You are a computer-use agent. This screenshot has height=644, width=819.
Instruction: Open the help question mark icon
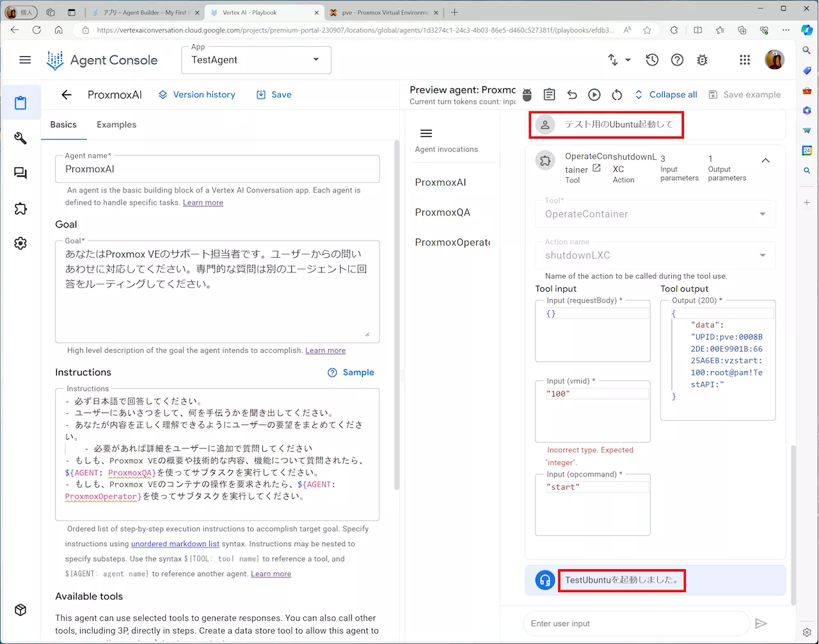[677, 59]
